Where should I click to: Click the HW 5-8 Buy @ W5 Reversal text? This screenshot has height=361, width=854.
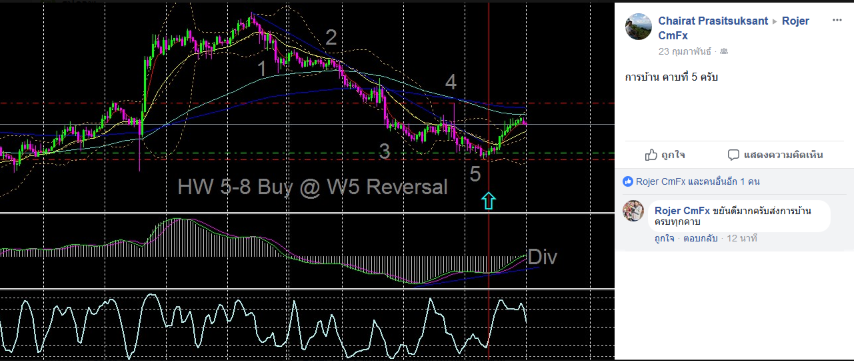pos(313,187)
